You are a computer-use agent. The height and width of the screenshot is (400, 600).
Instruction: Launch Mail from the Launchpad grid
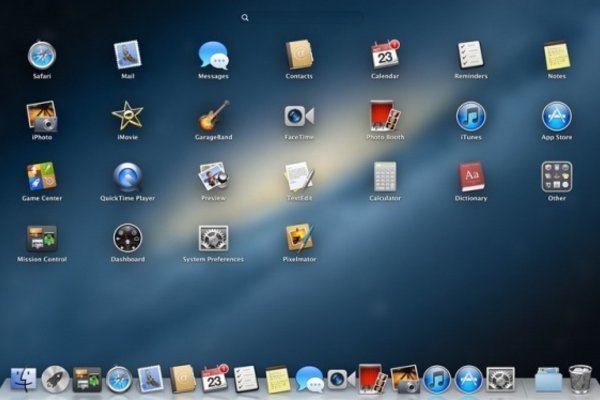tap(127, 56)
